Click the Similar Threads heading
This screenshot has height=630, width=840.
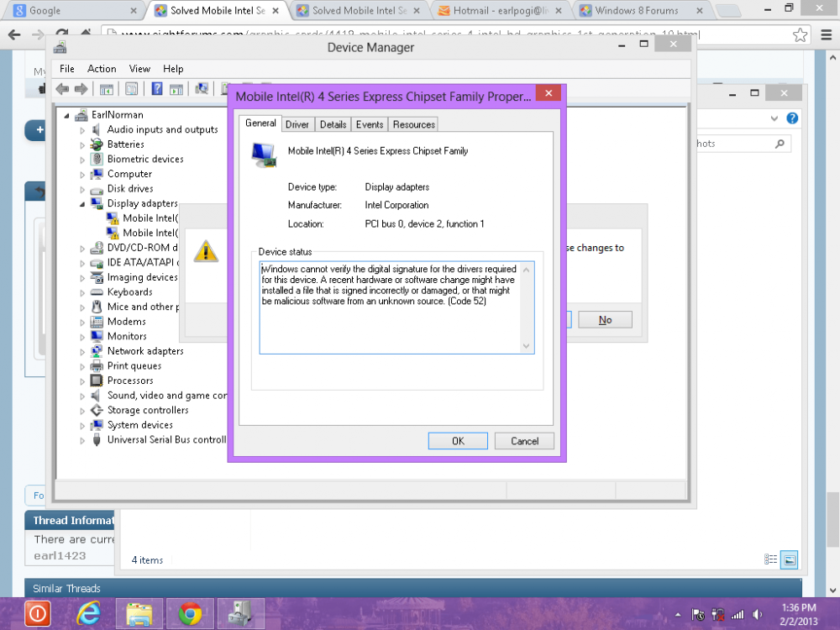[x=66, y=588]
